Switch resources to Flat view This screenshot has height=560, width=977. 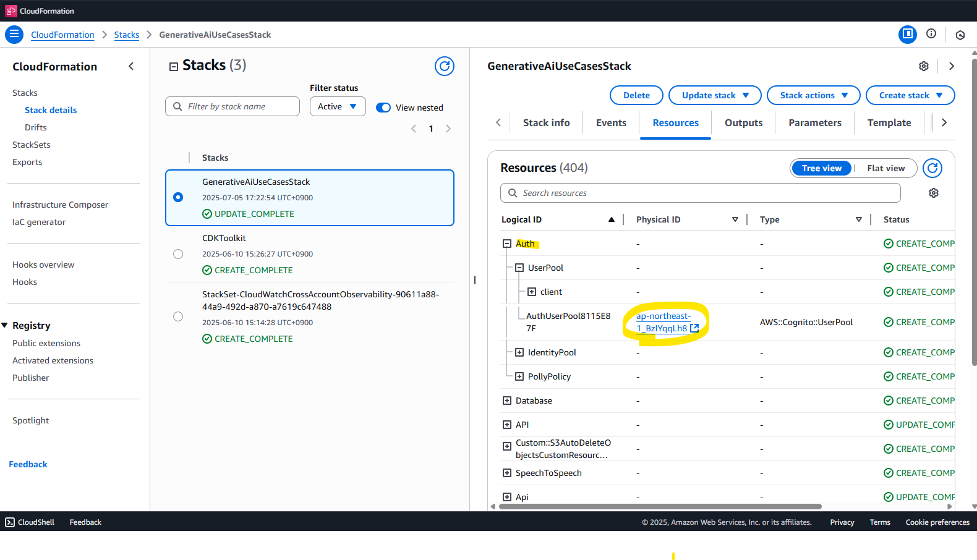(x=885, y=168)
